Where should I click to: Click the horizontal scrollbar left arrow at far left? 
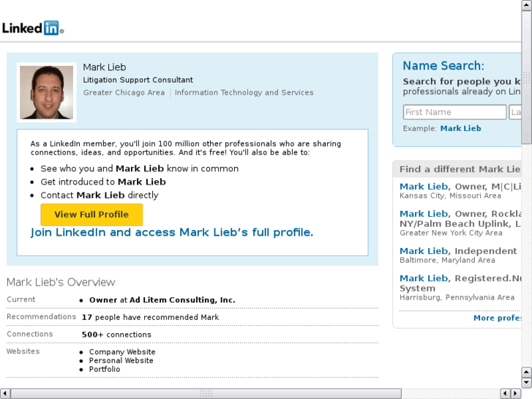click(x=5, y=394)
